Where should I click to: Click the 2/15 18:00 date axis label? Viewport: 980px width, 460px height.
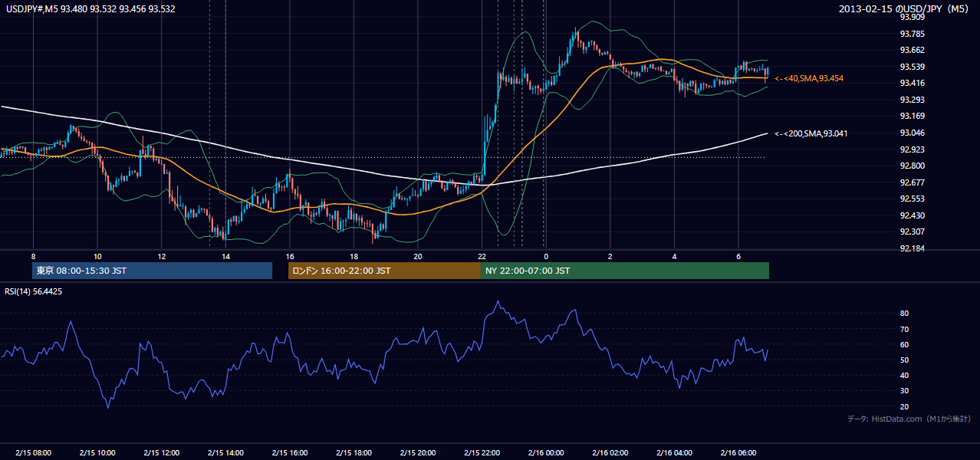pyautogui.click(x=354, y=453)
